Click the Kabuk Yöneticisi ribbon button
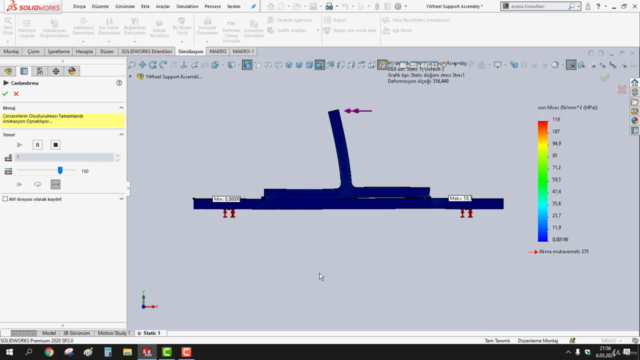 [x=159, y=29]
